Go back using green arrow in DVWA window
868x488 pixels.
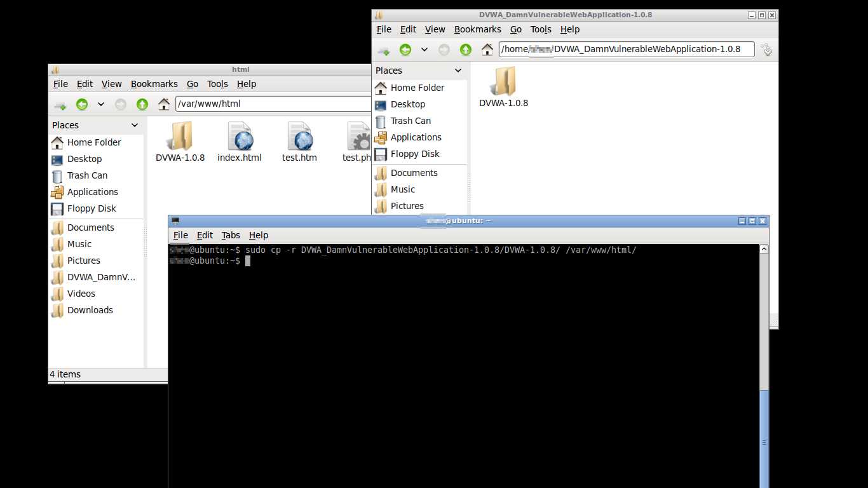pyautogui.click(x=405, y=50)
